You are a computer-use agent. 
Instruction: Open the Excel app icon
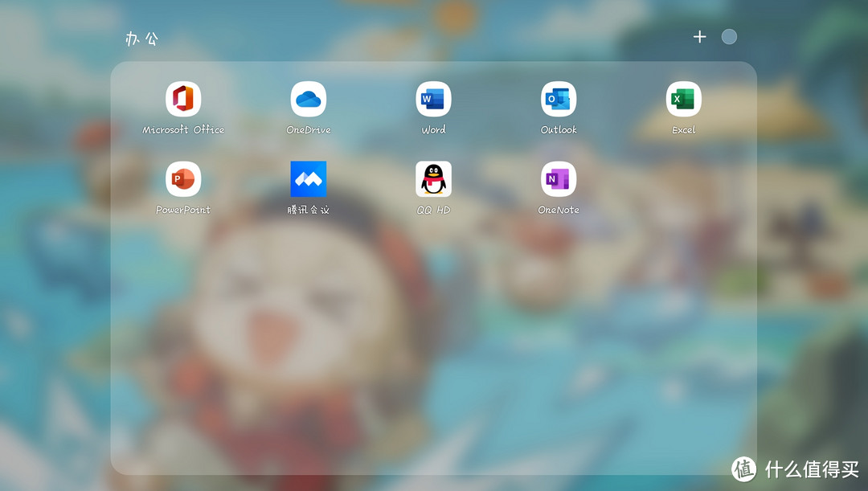[x=684, y=100]
